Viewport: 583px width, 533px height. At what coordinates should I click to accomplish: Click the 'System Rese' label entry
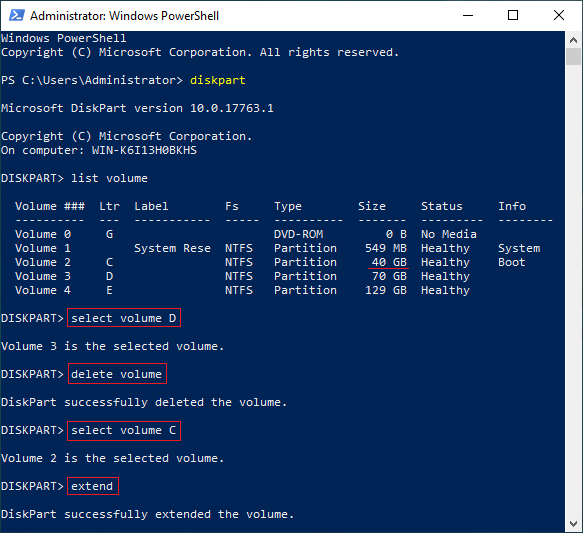tap(172, 248)
